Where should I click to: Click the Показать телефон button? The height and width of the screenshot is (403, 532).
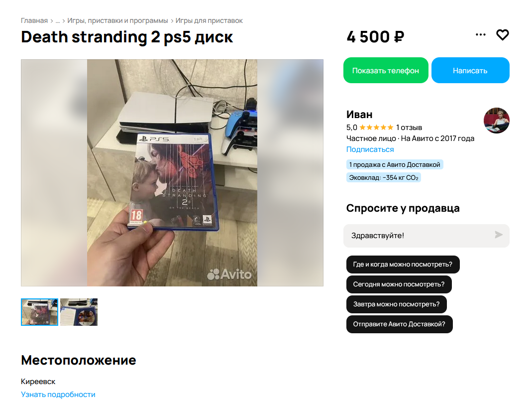tap(386, 70)
